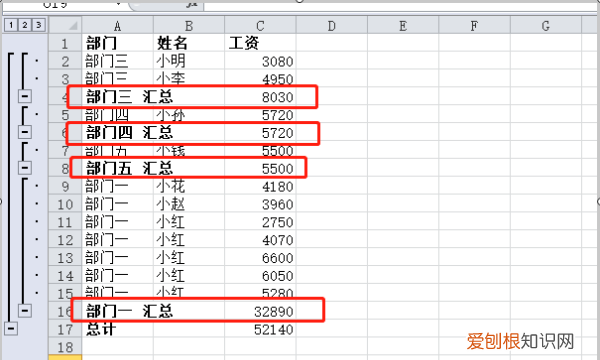Select cell 部门四 汇总

coord(117,133)
